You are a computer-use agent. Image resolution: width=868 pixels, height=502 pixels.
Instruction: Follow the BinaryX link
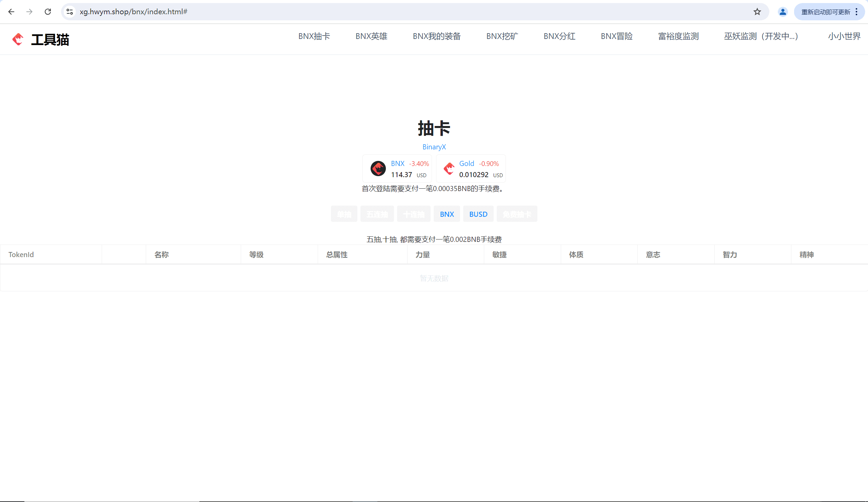434,147
